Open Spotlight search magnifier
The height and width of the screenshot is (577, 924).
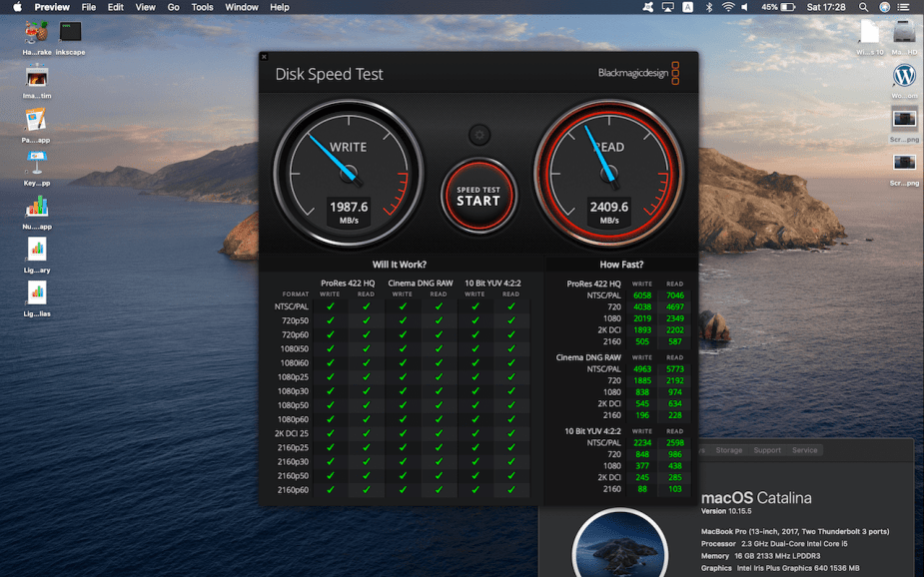click(x=863, y=7)
